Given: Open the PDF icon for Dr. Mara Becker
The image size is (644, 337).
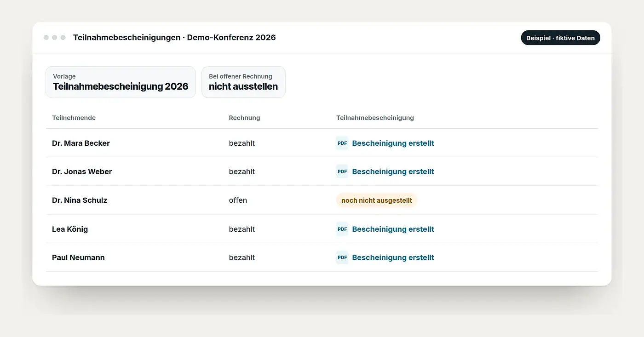Looking at the screenshot, I should (x=342, y=143).
